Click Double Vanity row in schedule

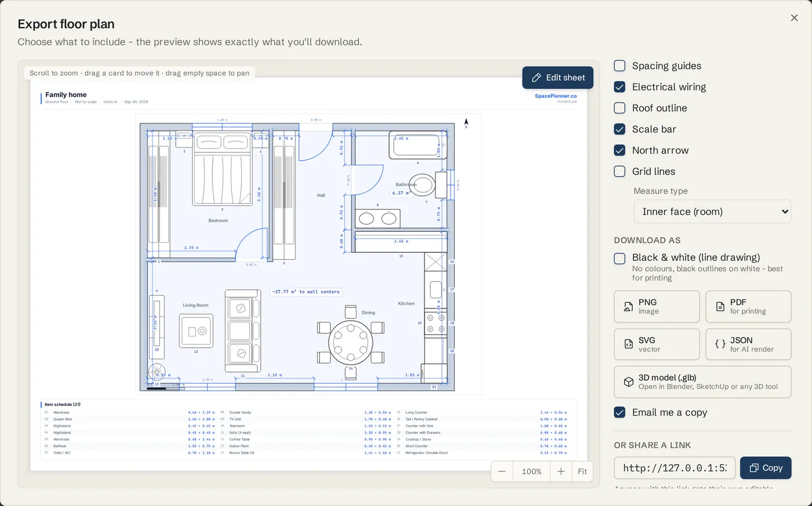click(x=305, y=413)
